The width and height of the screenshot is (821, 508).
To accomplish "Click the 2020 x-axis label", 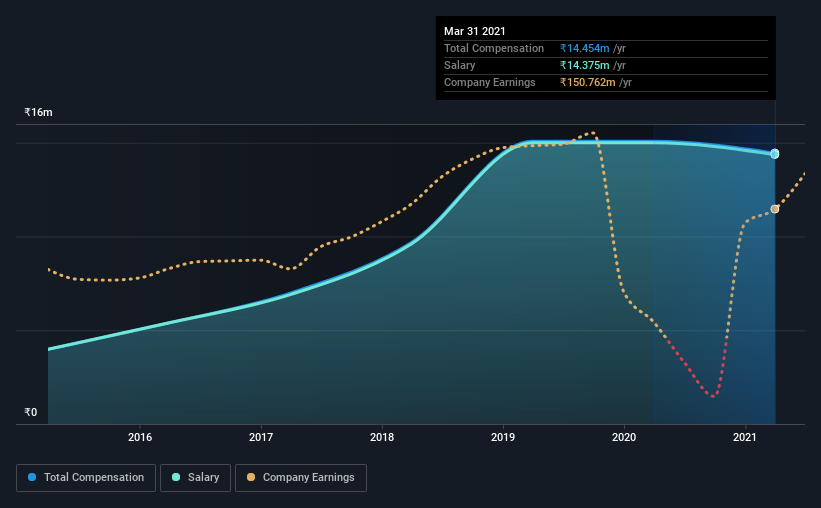I will pos(624,437).
